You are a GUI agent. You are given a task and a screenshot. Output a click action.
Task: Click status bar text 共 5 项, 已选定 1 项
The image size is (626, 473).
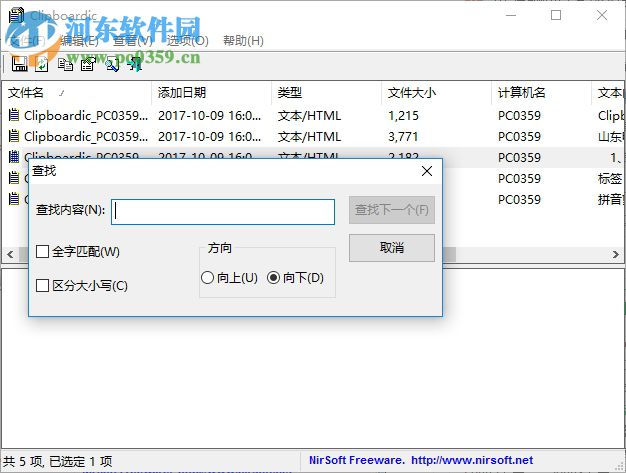(57, 461)
